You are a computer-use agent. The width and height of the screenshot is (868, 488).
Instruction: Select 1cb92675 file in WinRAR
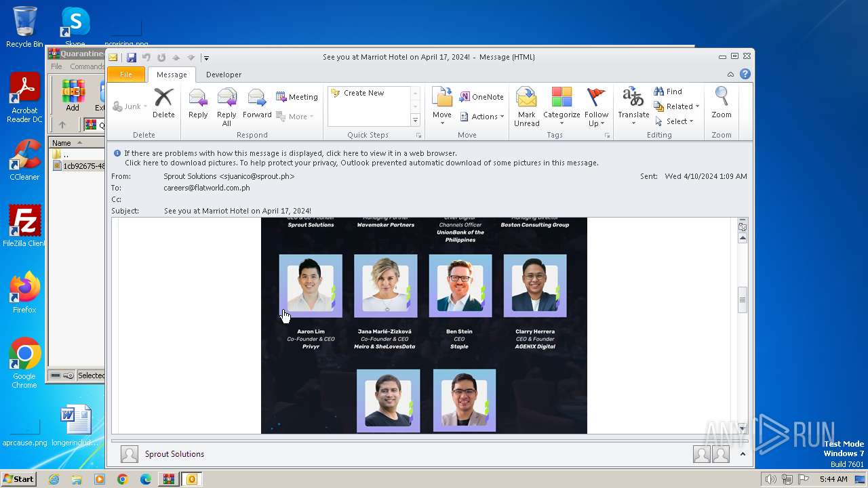tap(79, 166)
